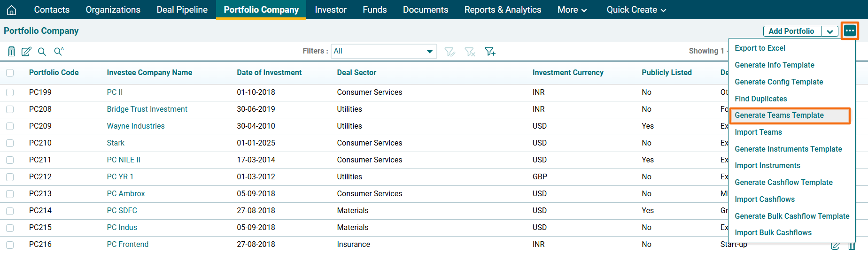Click the add filter funnel-plus icon
Viewport: 868px width, 253px height.
coord(490,52)
